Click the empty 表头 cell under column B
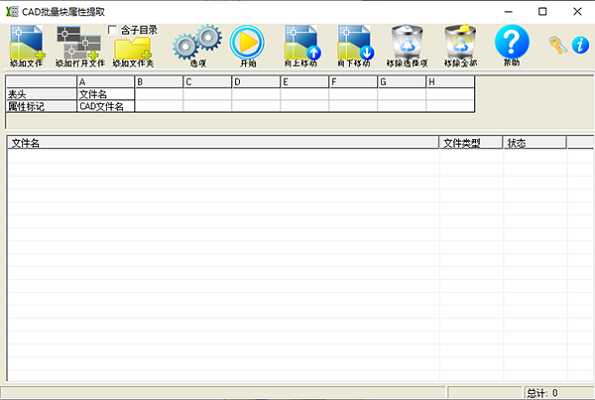 (x=159, y=94)
